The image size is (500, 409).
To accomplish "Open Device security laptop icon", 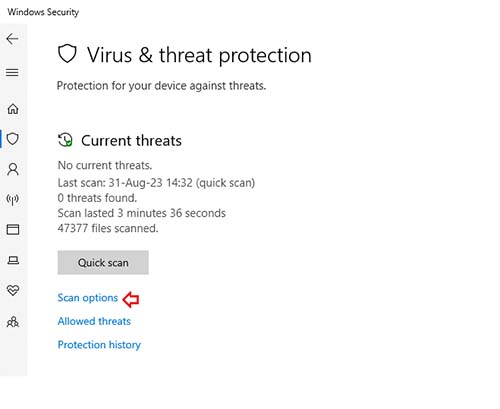I will (x=13, y=260).
